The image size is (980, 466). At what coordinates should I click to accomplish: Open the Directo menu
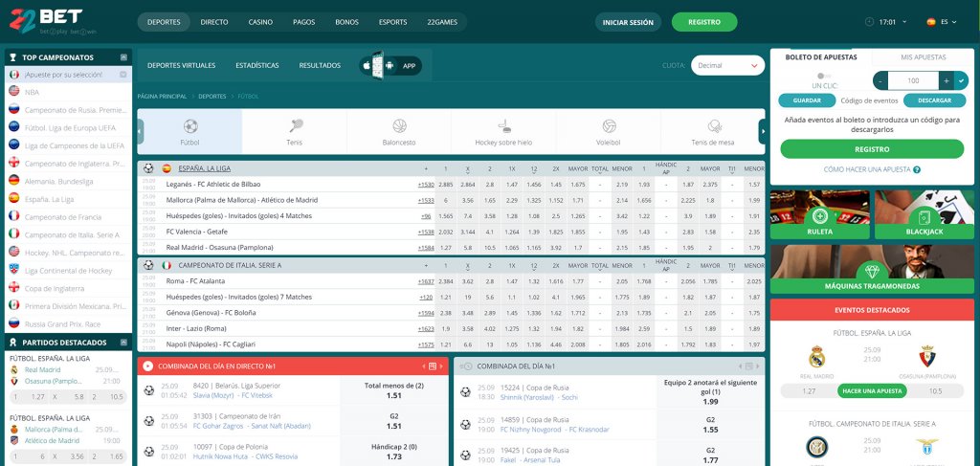214,22
